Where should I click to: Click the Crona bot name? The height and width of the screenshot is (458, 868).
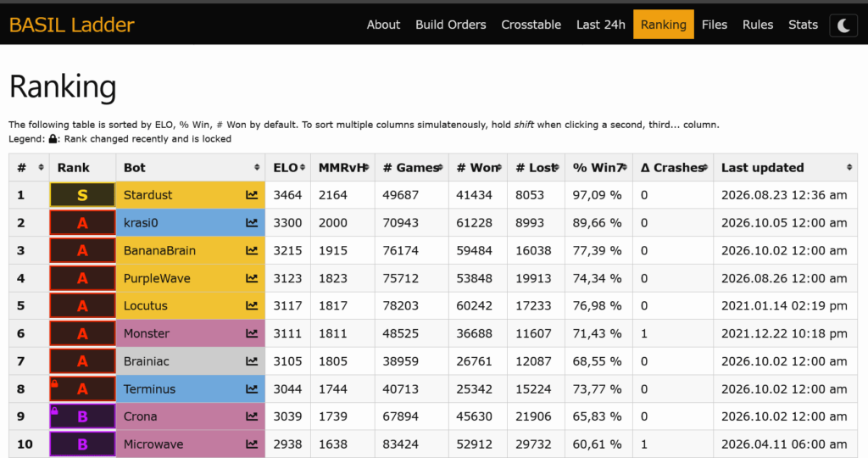(x=140, y=416)
